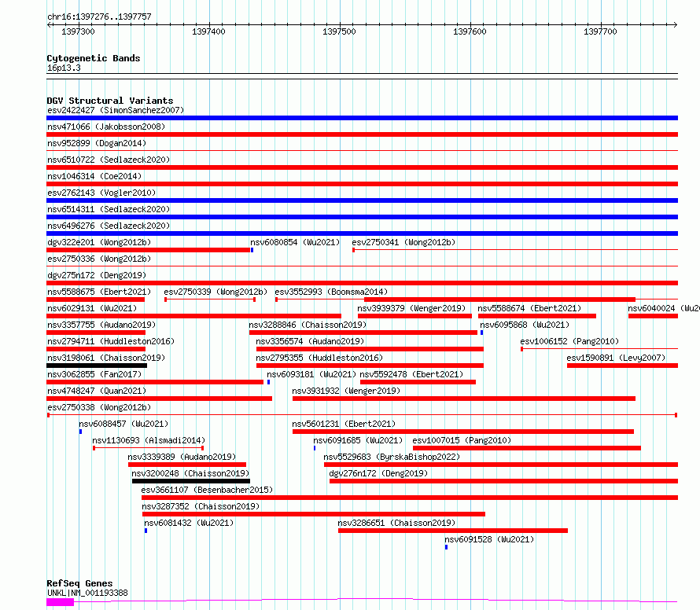
Task: Click the RefSeq Genes track title
Action: coord(80,584)
